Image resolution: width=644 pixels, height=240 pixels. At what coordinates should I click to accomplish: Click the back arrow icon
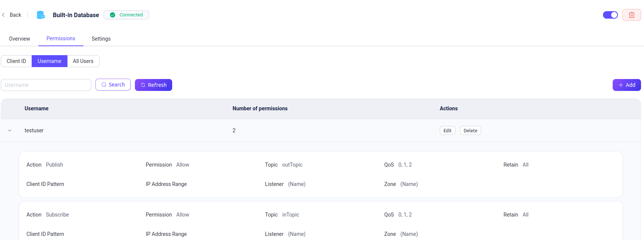tap(3, 15)
